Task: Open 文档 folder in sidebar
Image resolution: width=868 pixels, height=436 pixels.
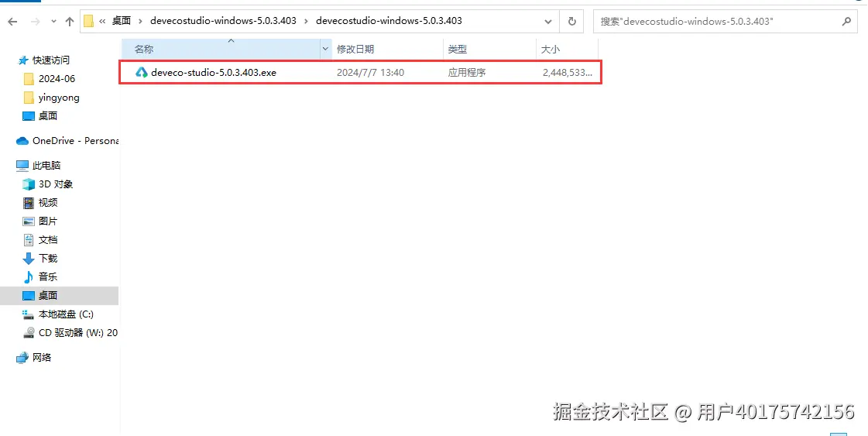Action: (x=47, y=240)
